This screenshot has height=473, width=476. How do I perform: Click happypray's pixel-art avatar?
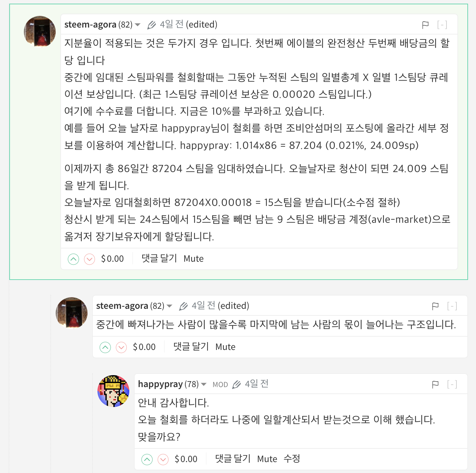click(x=113, y=391)
